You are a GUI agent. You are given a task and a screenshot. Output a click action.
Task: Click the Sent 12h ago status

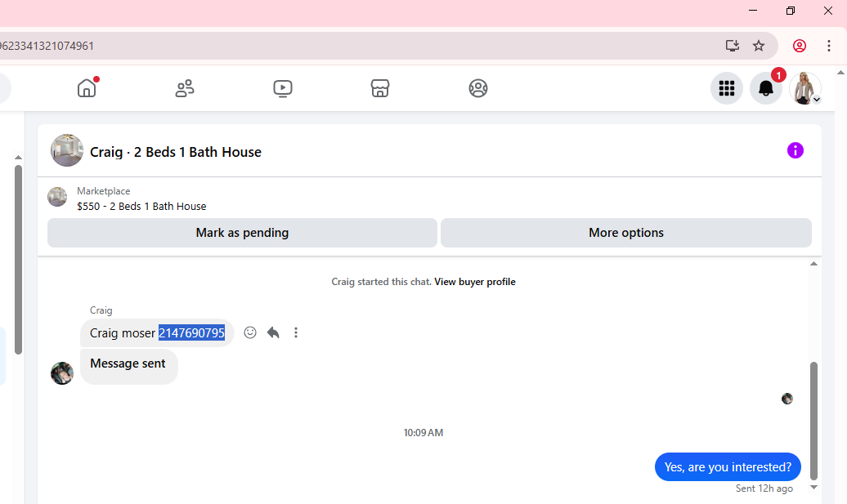click(764, 488)
